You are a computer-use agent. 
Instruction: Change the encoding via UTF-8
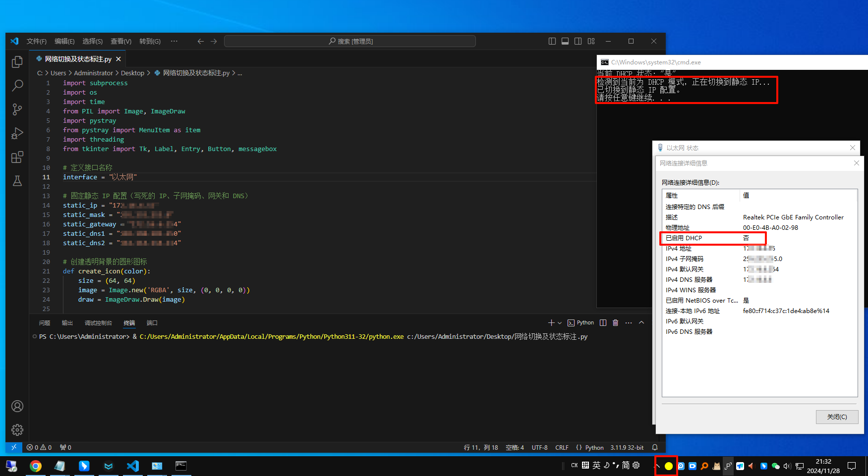(539, 447)
